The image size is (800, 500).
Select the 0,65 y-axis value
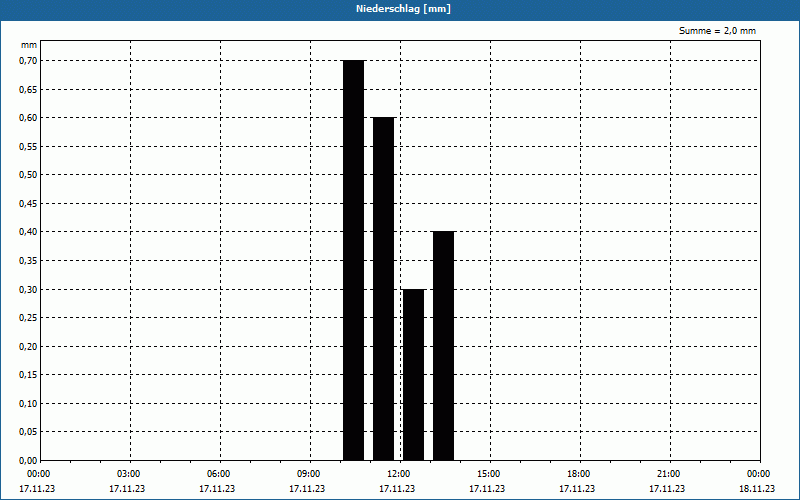click(28, 89)
